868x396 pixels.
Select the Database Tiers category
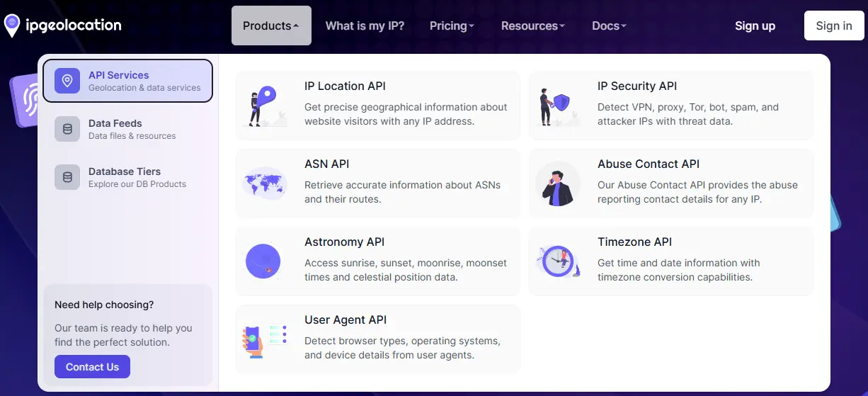(x=127, y=177)
